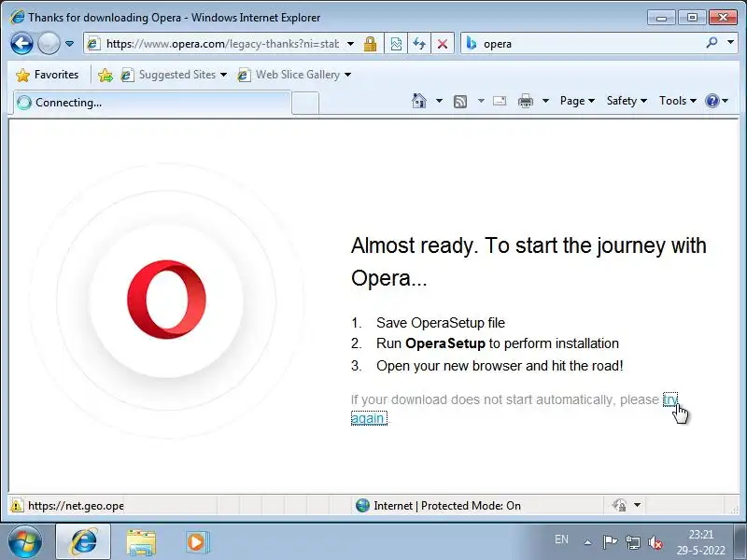The width and height of the screenshot is (747, 560).
Task: Open the recent pages dropdown arrow
Action: [x=69, y=44]
